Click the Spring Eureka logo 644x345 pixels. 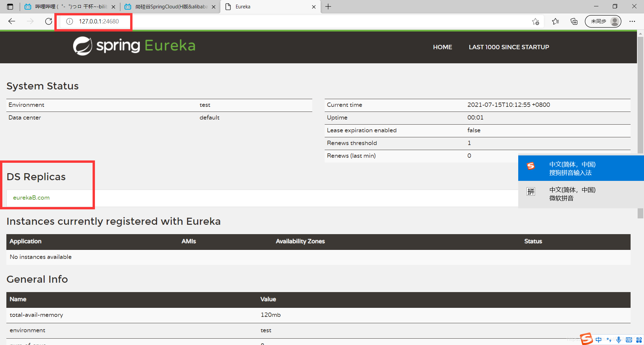[x=134, y=46]
